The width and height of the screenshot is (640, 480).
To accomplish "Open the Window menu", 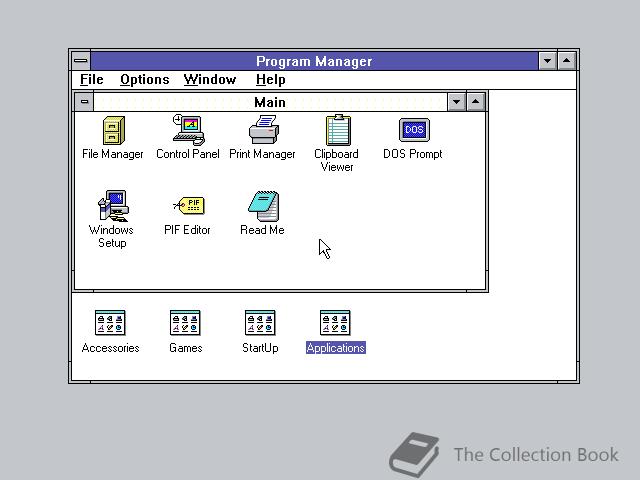I will [x=210, y=79].
